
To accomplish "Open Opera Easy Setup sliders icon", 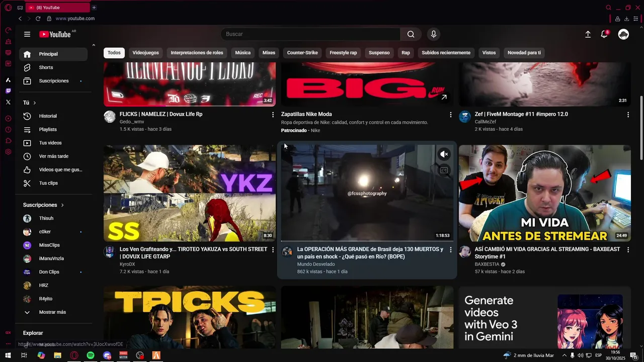I will click(x=636, y=19).
